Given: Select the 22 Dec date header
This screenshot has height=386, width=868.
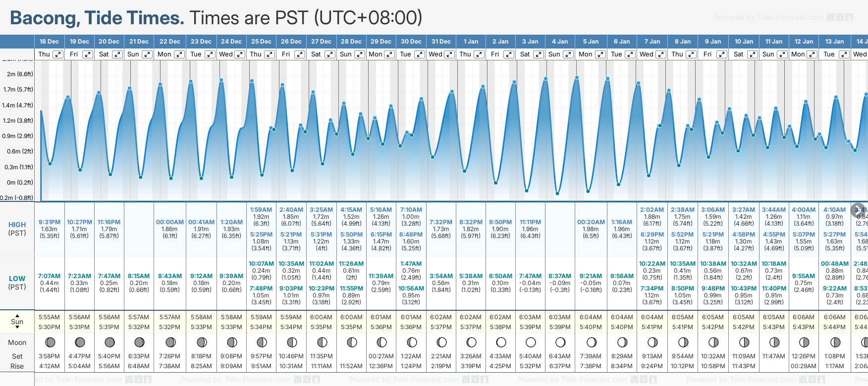Looking at the screenshot, I should coord(170,42).
